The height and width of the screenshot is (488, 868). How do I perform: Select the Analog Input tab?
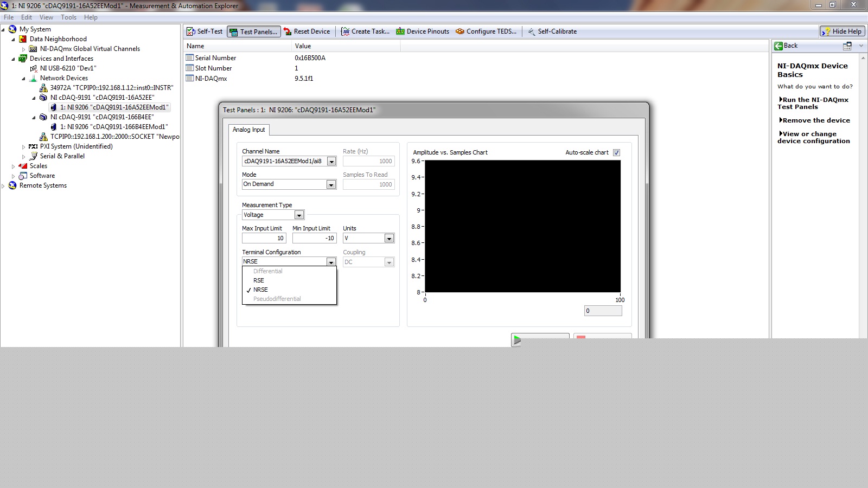(x=249, y=130)
